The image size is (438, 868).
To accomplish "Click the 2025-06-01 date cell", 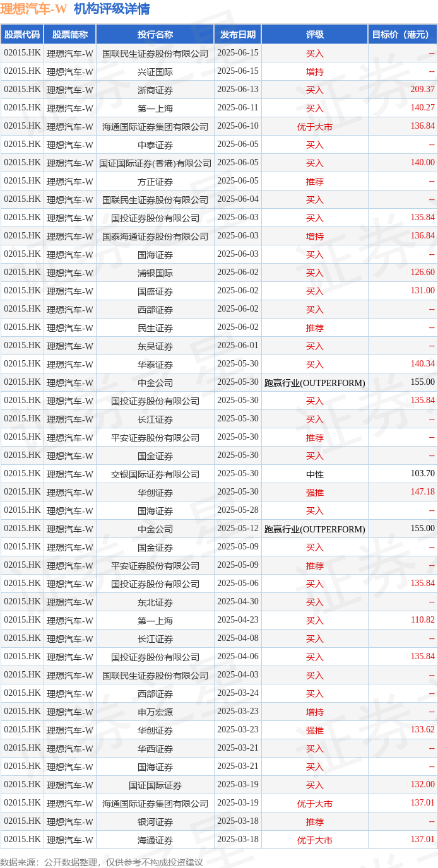I will tap(238, 346).
